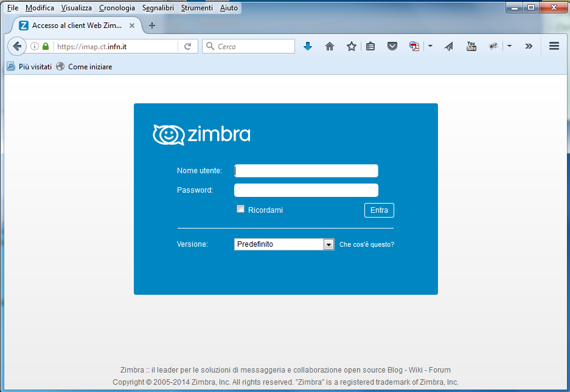Go to the home page icon

pyautogui.click(x=329, y=46)
